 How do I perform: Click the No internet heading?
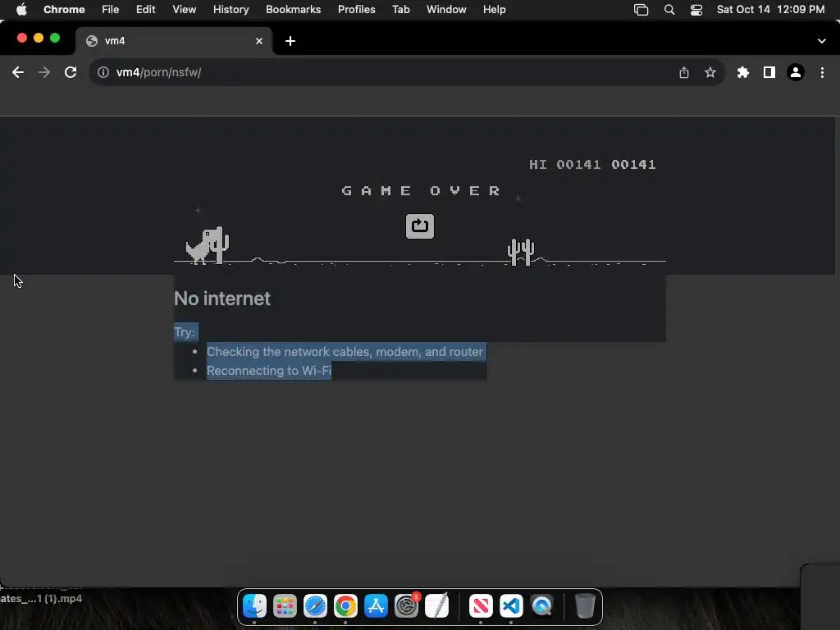[x=222, y=299]
